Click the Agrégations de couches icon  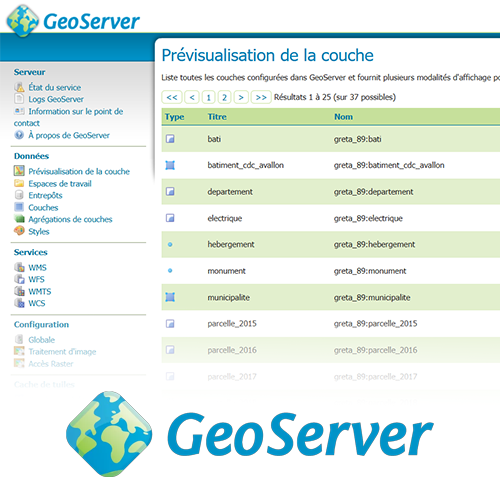click(x=19, y=219)
